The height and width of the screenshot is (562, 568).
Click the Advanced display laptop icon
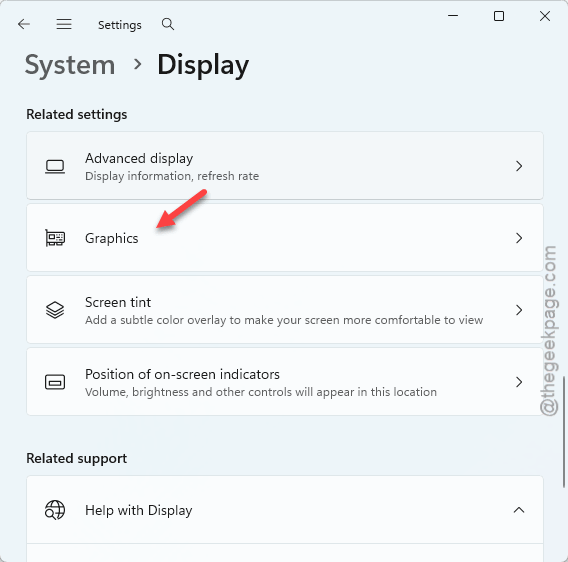(x=55, y=166)
